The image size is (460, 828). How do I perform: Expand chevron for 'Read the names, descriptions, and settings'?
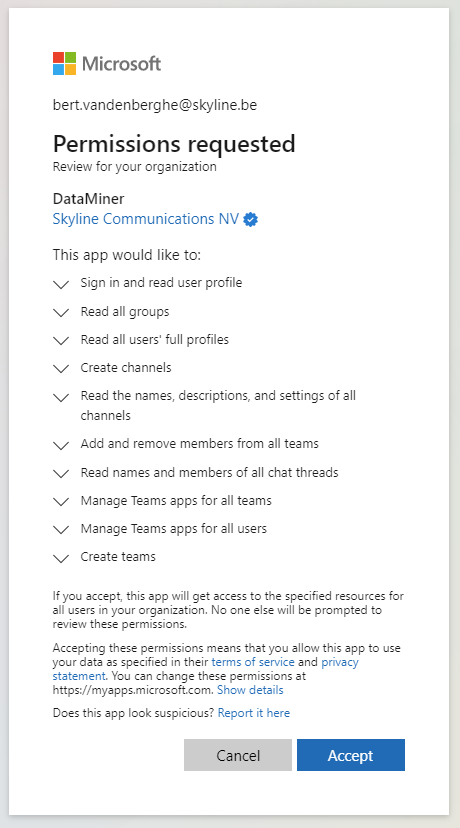pyautogui.click(x=61, y=398)
